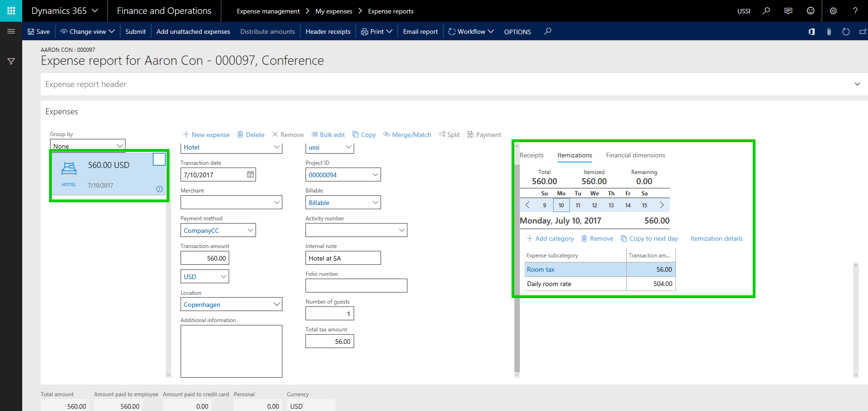
Task: Open page in new window icon
Action: [x=862, y=31]
